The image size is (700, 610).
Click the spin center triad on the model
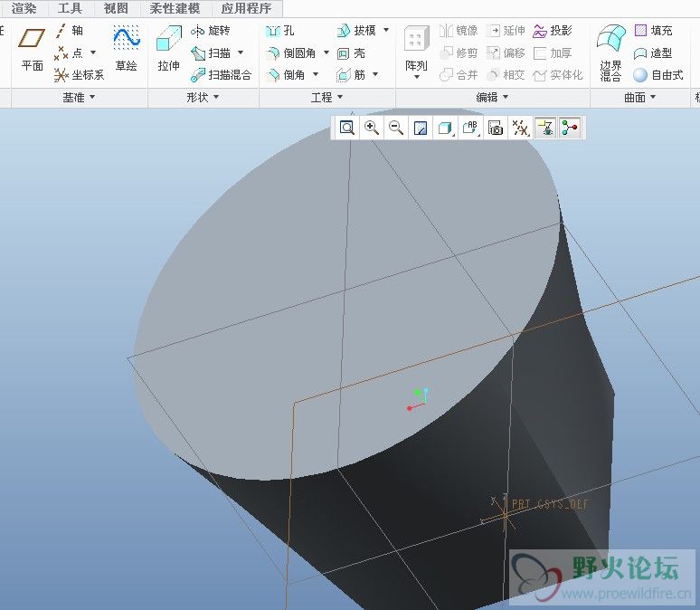pos(418,398)
